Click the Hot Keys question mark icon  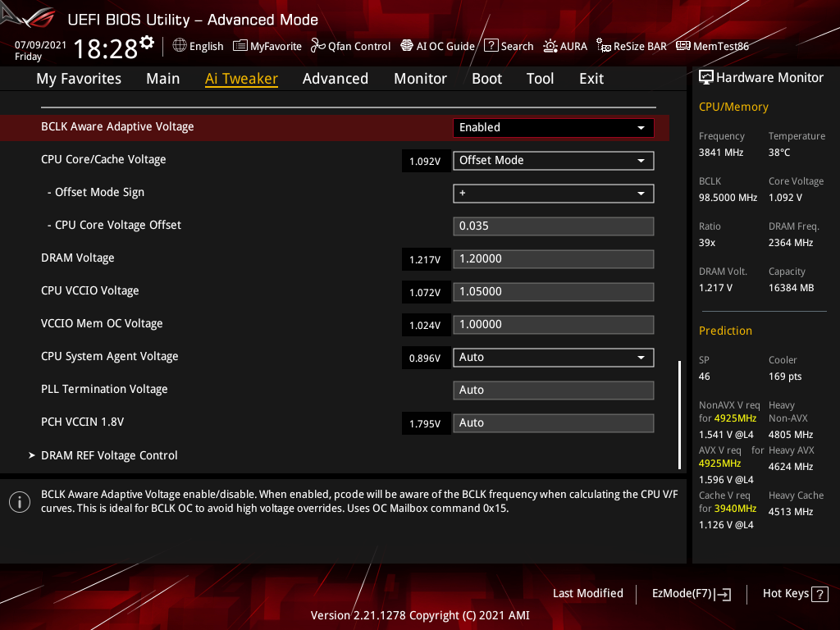[819, 594]
